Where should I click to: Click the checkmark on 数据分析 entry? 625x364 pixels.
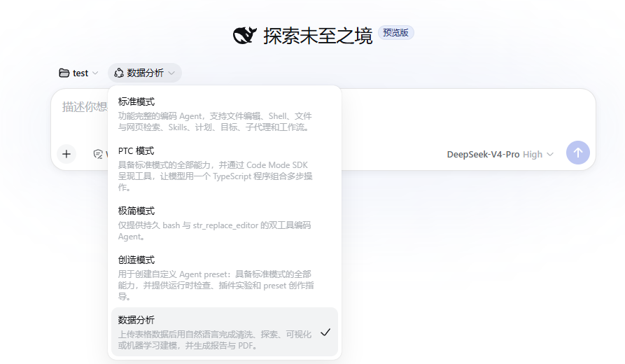pyautogui.click(x=325, y=332)
